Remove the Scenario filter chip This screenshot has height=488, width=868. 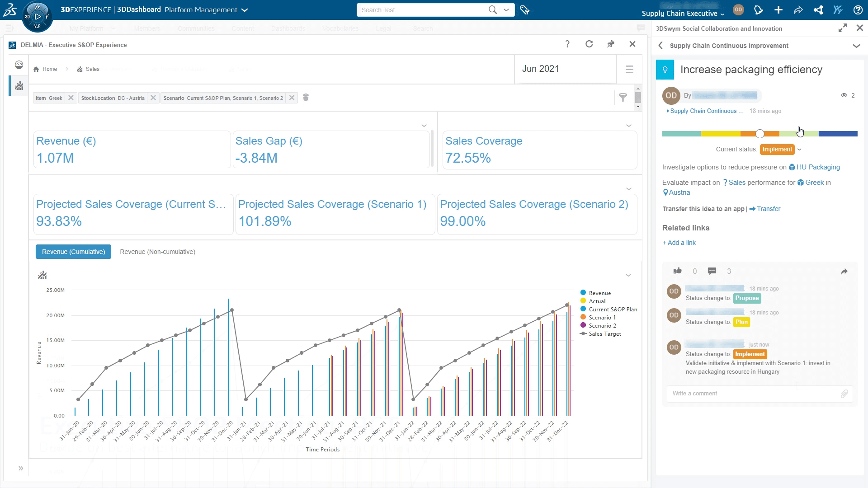tap(292, 98)
